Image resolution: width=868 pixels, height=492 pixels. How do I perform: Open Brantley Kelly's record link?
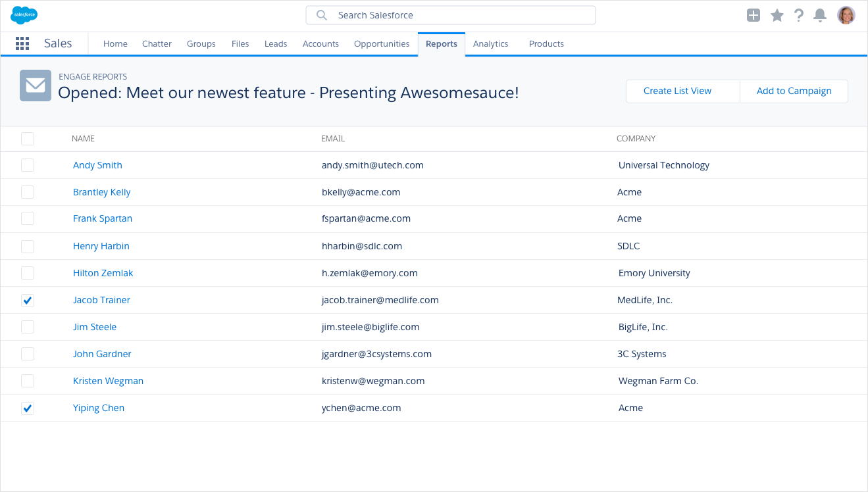(101, 192)
